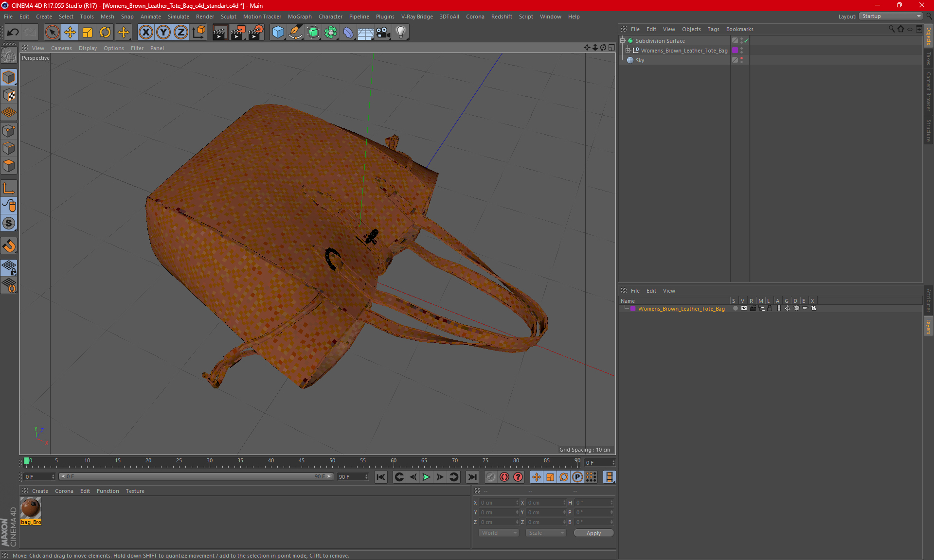Select the Live Selection tool

(52, 33)
